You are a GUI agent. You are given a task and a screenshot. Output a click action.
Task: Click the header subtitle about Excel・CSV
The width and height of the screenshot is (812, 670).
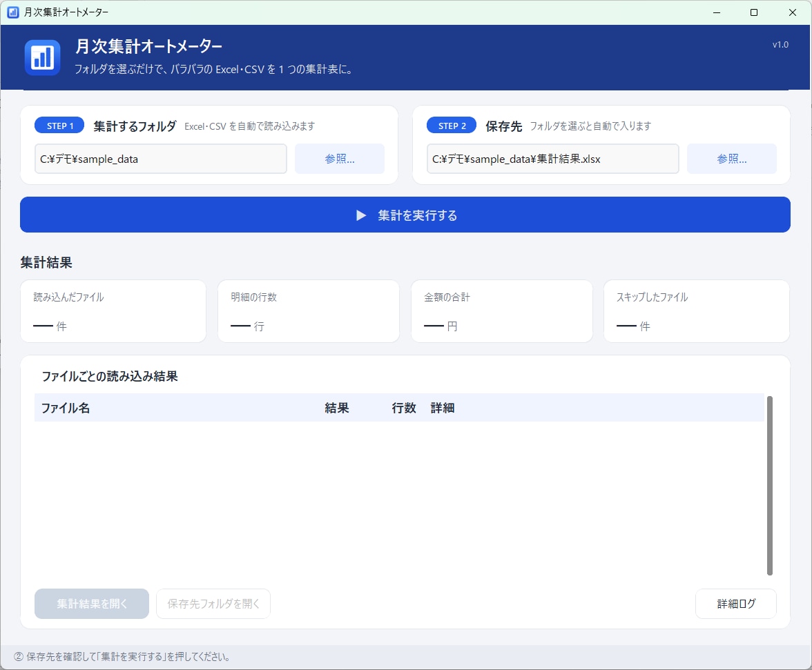(x=214, y=69)
